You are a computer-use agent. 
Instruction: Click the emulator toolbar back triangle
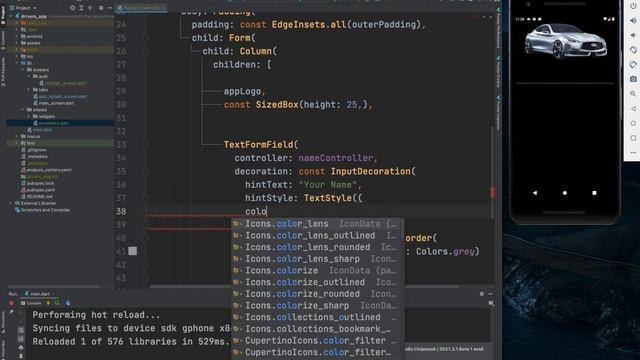pyautogui.click(x=633, y=109)
